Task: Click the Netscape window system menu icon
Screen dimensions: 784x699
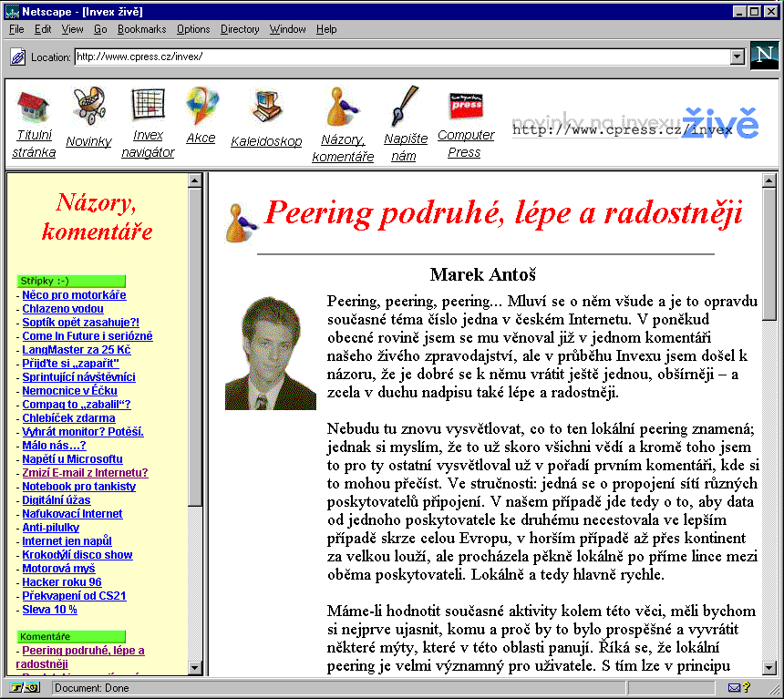Action: 12,12
